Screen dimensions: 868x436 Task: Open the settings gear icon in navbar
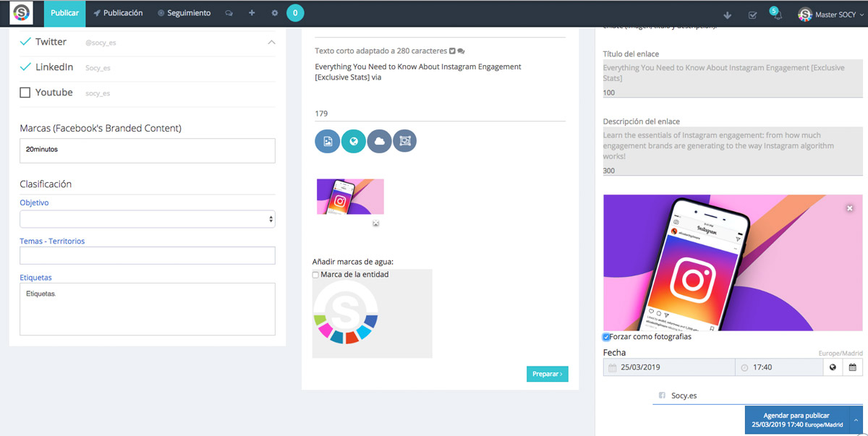click(274, 14)
